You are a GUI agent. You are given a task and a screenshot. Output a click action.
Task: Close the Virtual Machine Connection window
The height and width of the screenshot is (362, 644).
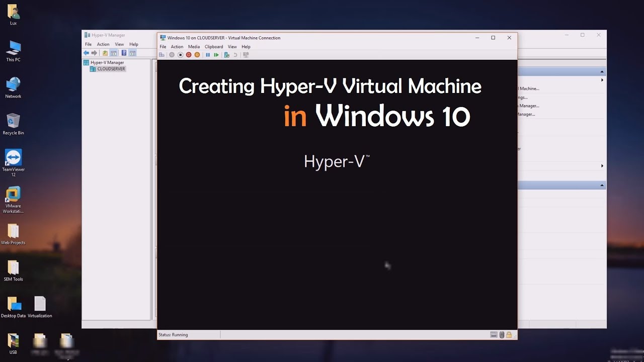click(509, 38)
